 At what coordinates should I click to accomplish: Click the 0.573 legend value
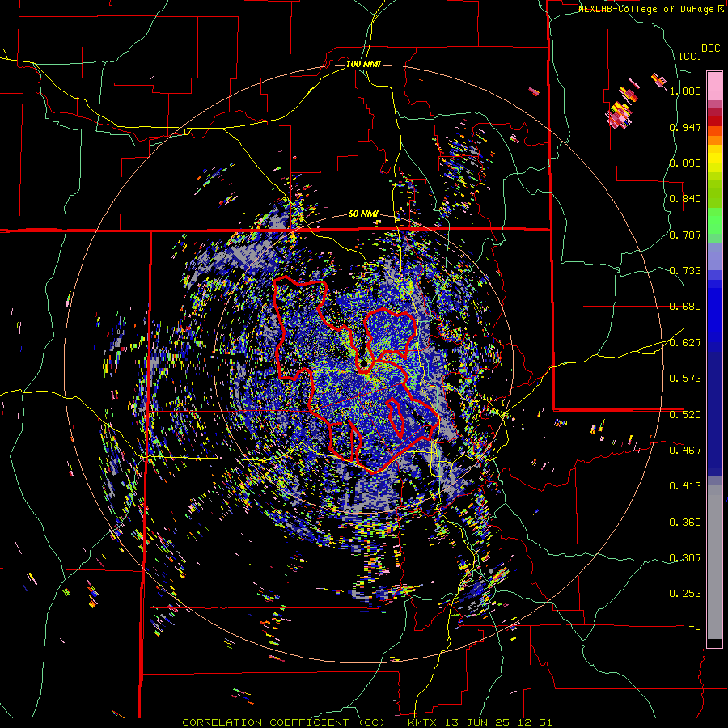coord(685,379)
